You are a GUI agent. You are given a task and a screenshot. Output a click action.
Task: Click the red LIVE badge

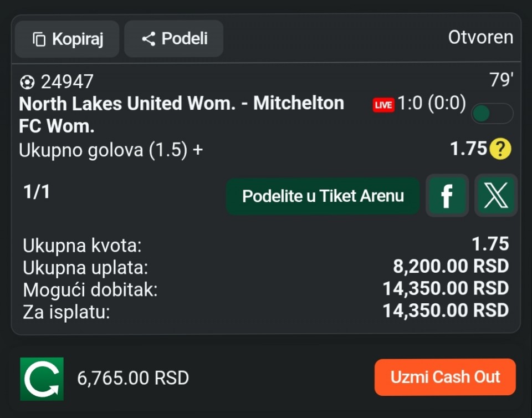(383, 105)
